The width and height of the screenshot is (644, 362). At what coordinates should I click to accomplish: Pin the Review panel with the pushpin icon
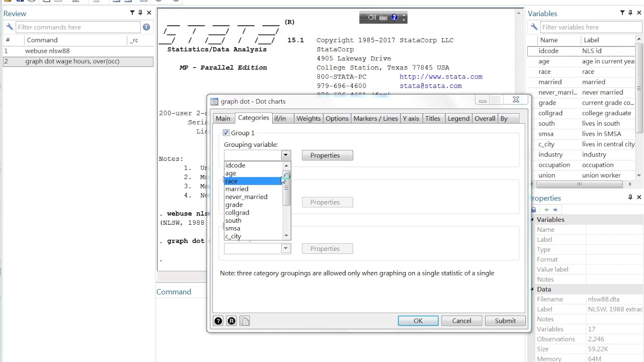(x=140, y=13)
